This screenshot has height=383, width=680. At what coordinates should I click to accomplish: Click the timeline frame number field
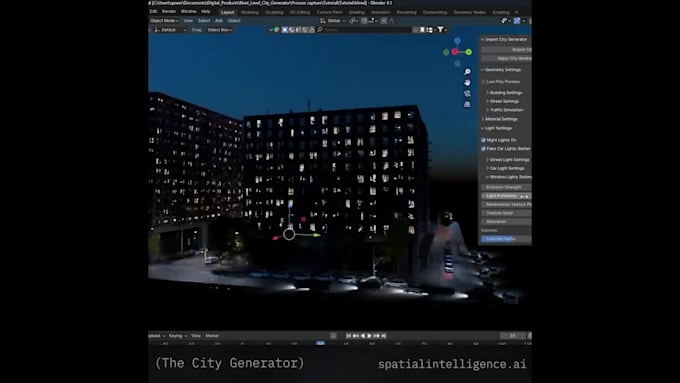pyautogui.click(x=512, y=336)
